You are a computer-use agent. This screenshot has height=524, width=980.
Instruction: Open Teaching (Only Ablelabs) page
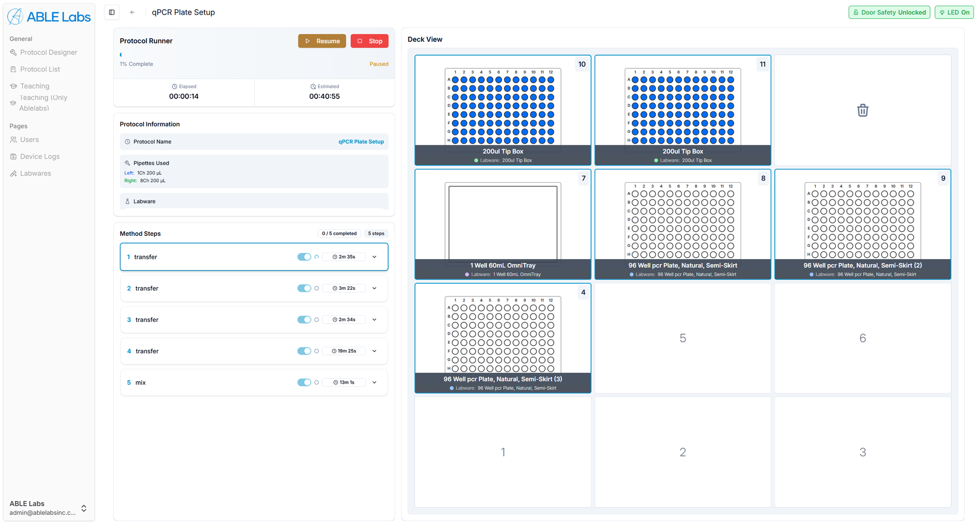pos(43,103)
